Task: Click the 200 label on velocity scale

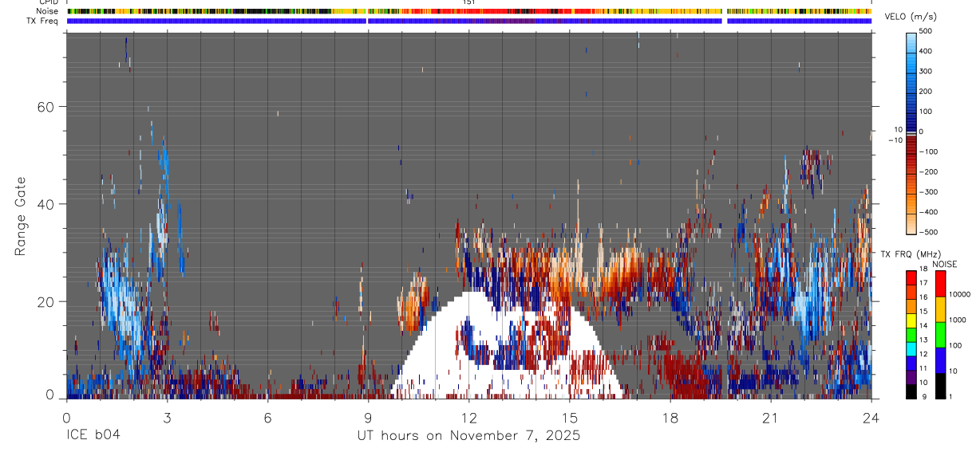Action: coord(927,91)
